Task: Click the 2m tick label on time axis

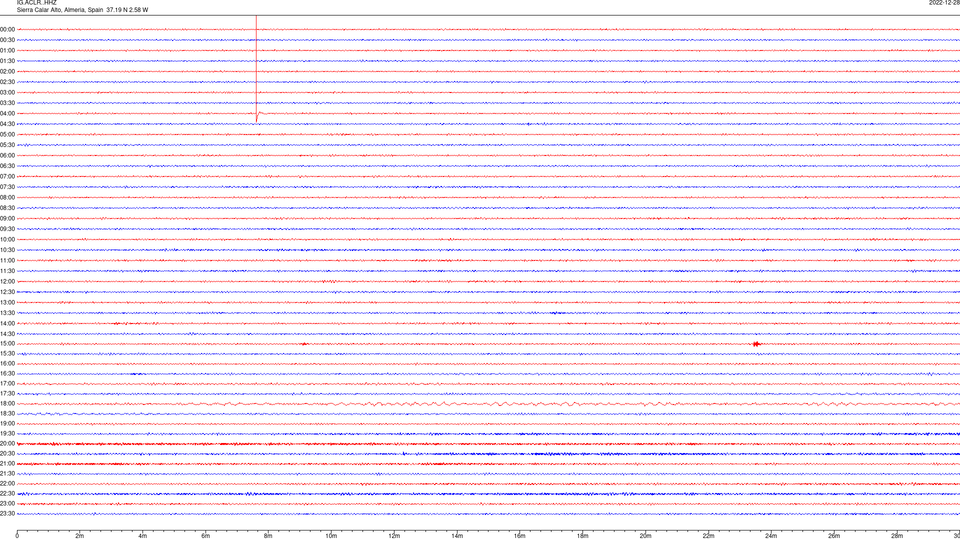Action: tap(80, 536)
